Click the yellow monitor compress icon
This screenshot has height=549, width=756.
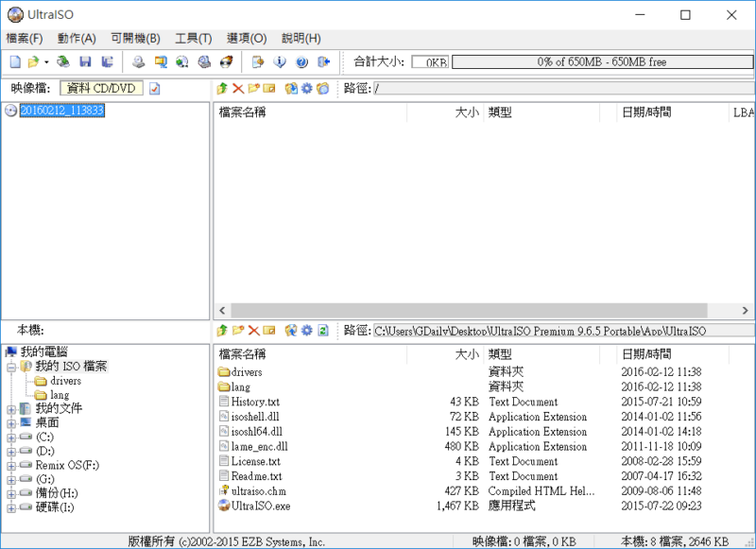[x=161, y=61]
